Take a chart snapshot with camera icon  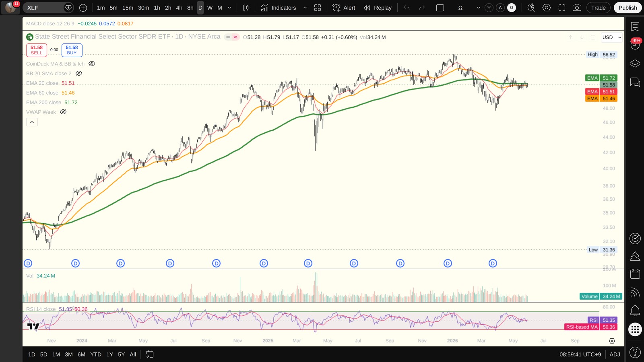[x=577, y=8]
